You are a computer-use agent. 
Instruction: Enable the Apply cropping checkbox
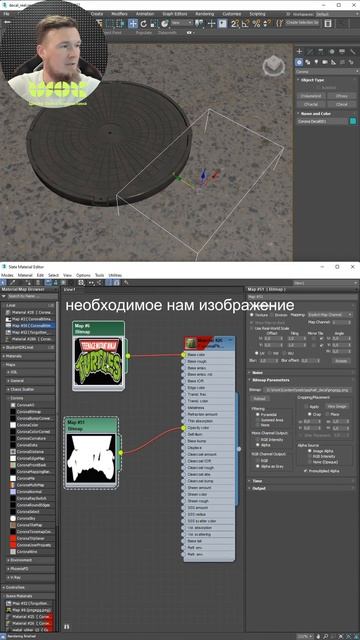pyautogui.click(x=307, y=407)
